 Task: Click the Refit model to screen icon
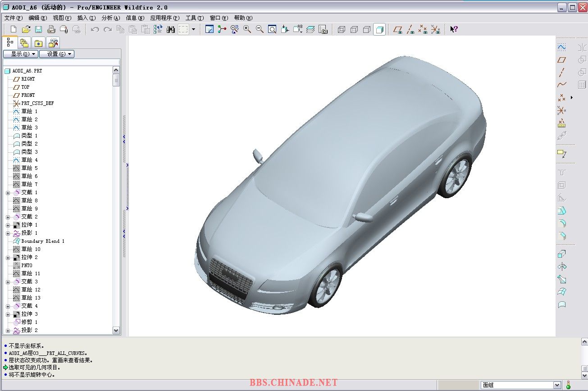[273, 29]
